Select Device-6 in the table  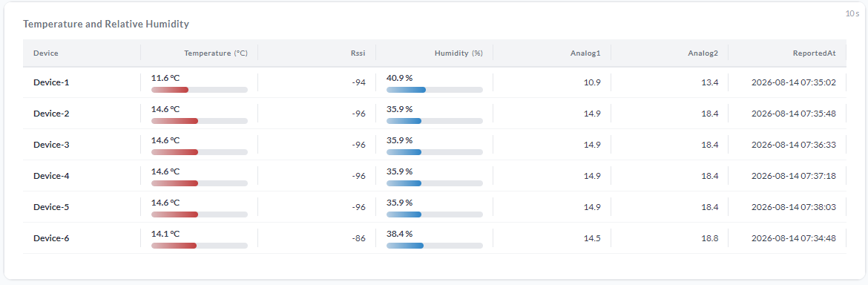51,238
